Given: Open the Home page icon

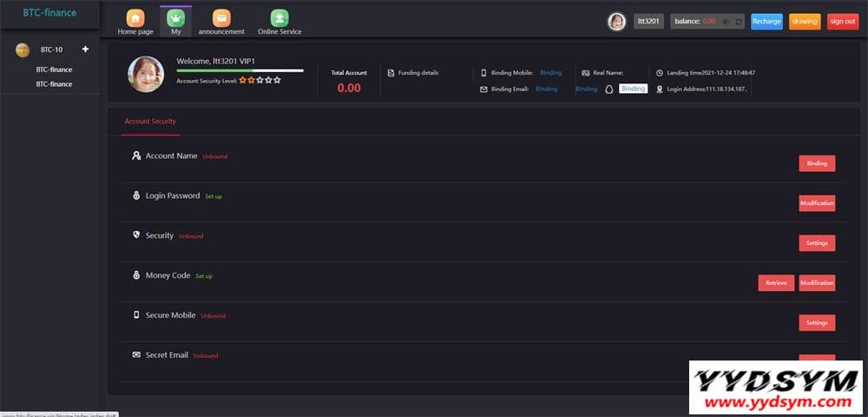Looking at the screenshot, I should 135,18.
